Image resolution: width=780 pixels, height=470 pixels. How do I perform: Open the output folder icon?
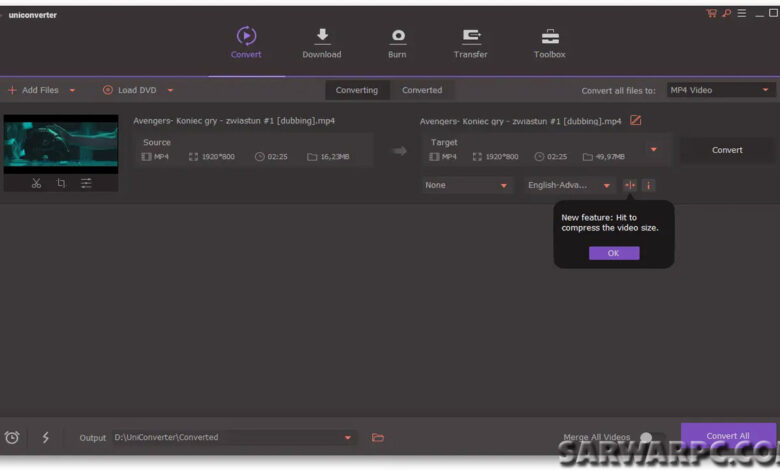click(x=378, y=438)
